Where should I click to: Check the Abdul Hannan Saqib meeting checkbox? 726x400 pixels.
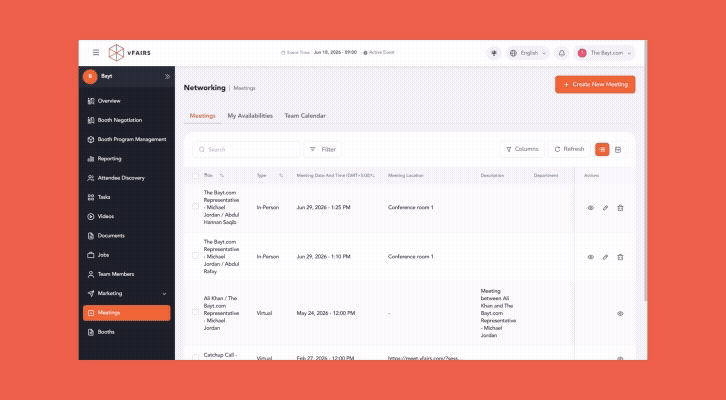pos(195,206)
